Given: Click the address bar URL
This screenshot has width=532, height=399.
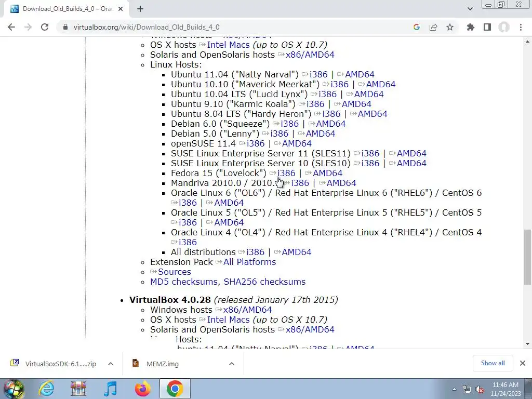Looking at the screenshot, I should coord(147,27).
